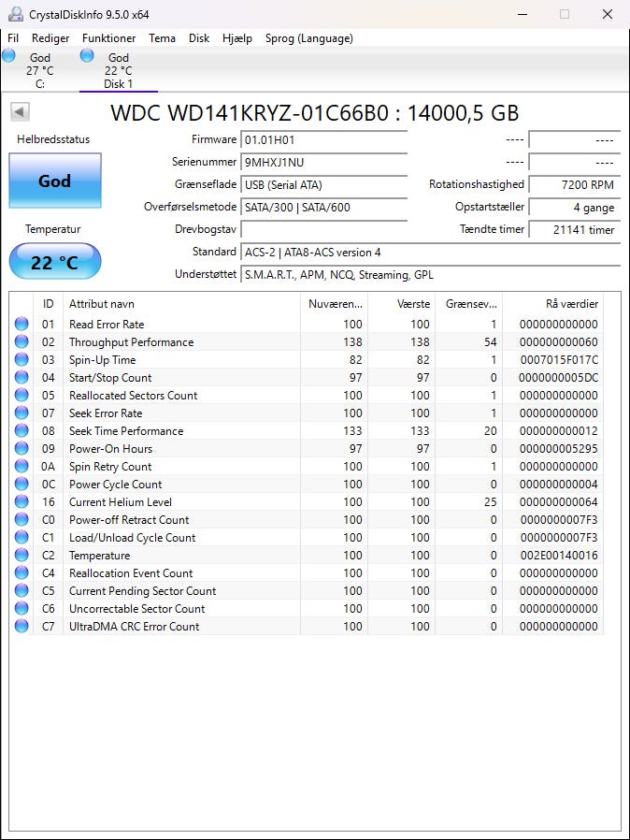
Task: Click status orb of Seek Time Performance row
Action: (21, 430)
